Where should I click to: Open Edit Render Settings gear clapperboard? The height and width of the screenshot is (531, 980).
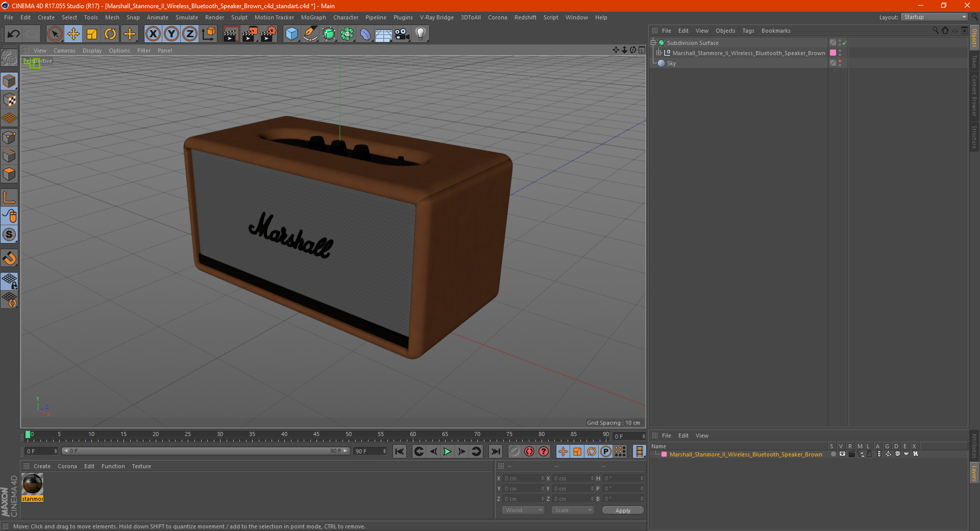coord(268,34)
